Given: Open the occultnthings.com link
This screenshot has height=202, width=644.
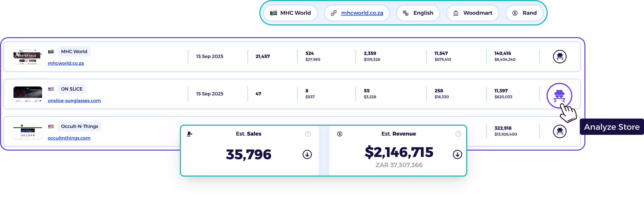Looking at the screenshot, I should (69, 138).
